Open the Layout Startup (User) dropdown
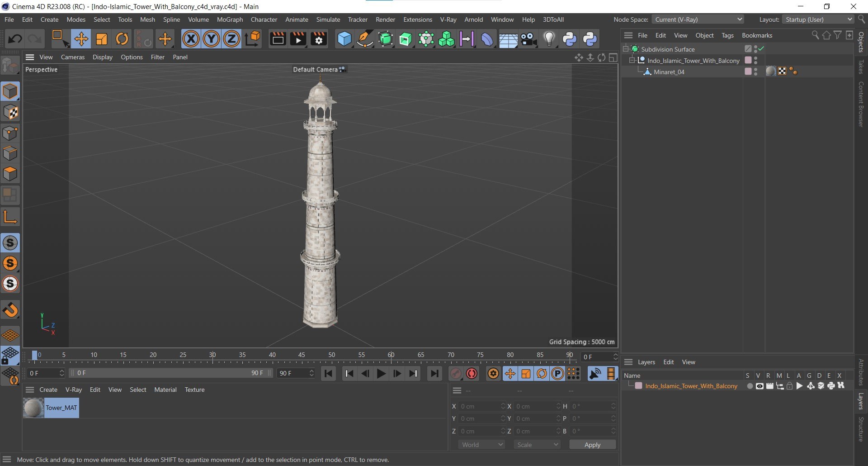This screenshot has width=868, height=466. (818, 19)
